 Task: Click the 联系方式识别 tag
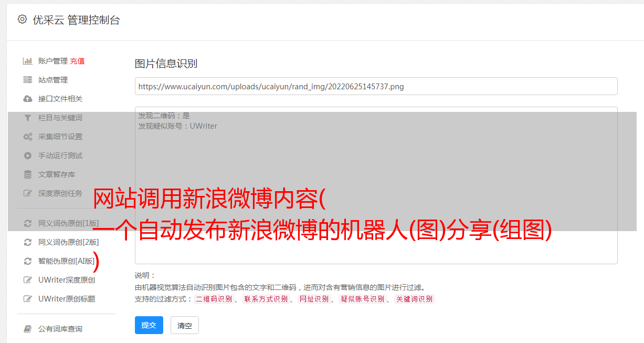[x=266, y=299]
